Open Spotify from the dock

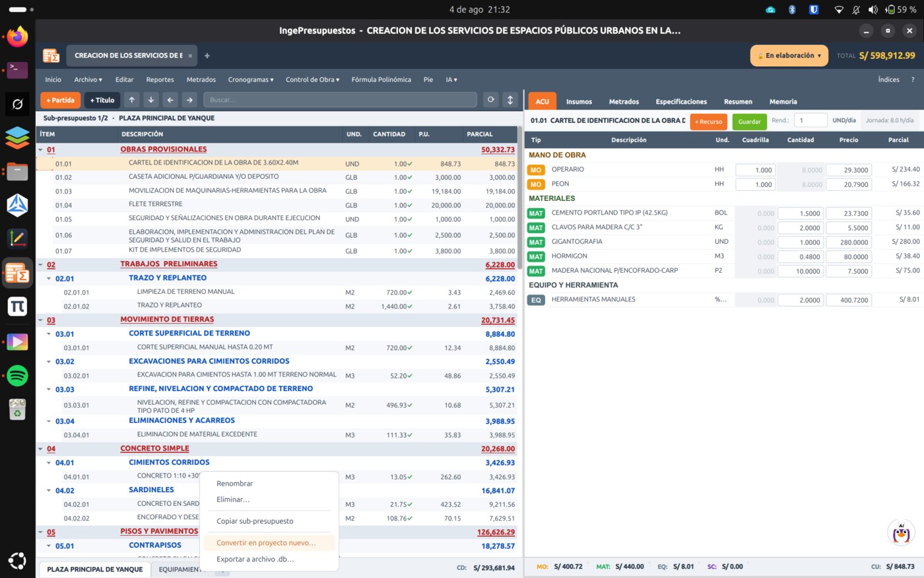click(x=18, y=375)
